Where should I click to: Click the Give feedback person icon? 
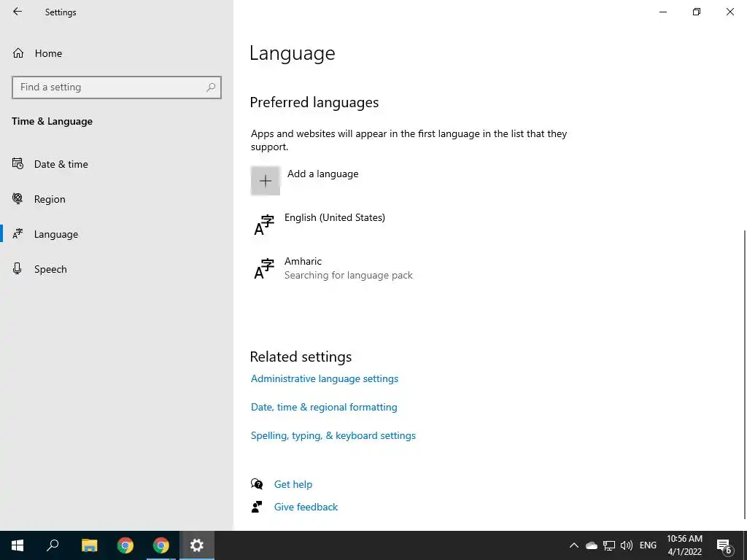click(x=257, y=507)
